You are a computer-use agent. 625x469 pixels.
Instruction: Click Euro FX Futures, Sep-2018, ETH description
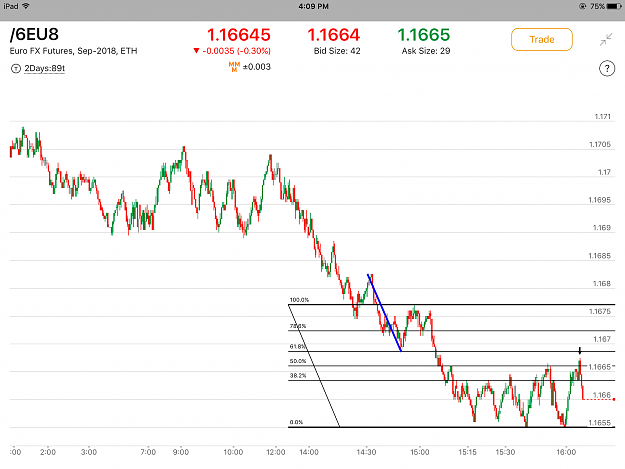pos(73,51)
